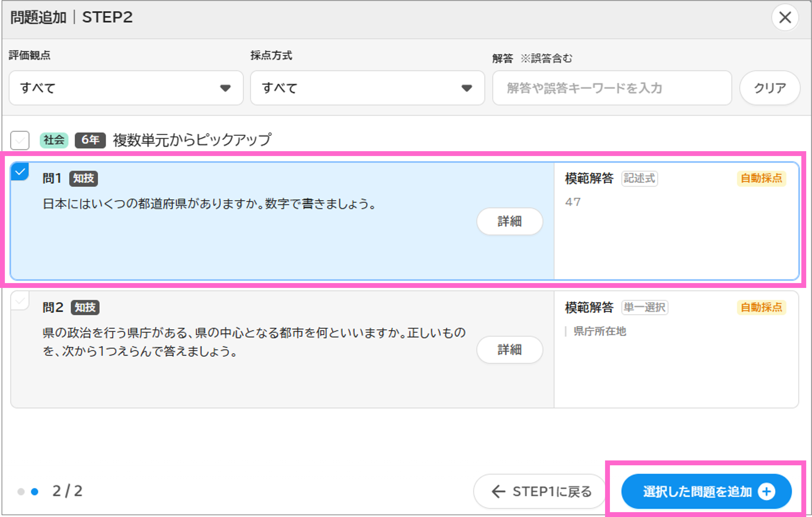Toggle the select-all checkbox beside 社会
812x517 pixels.
click(20, 140)
